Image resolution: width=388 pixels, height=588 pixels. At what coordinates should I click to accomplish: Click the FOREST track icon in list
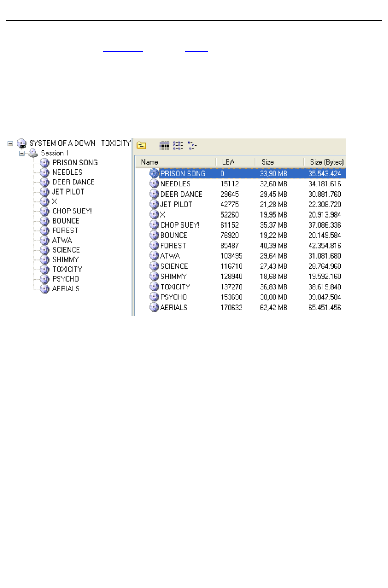[x=154, y=245]
